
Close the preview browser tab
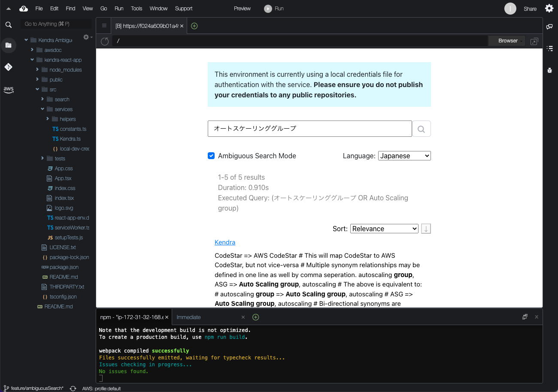coord(182,26)
